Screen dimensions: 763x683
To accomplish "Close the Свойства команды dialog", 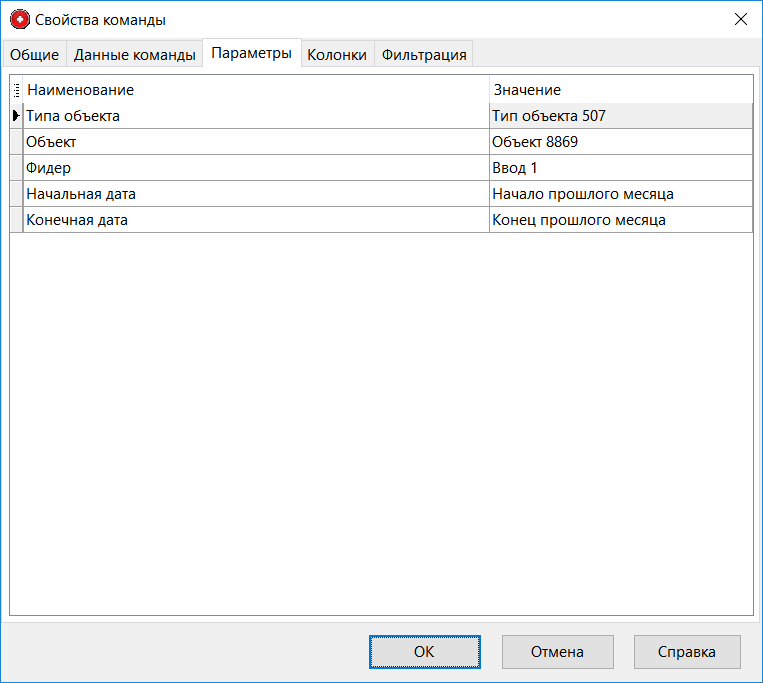I will point(740,19).
